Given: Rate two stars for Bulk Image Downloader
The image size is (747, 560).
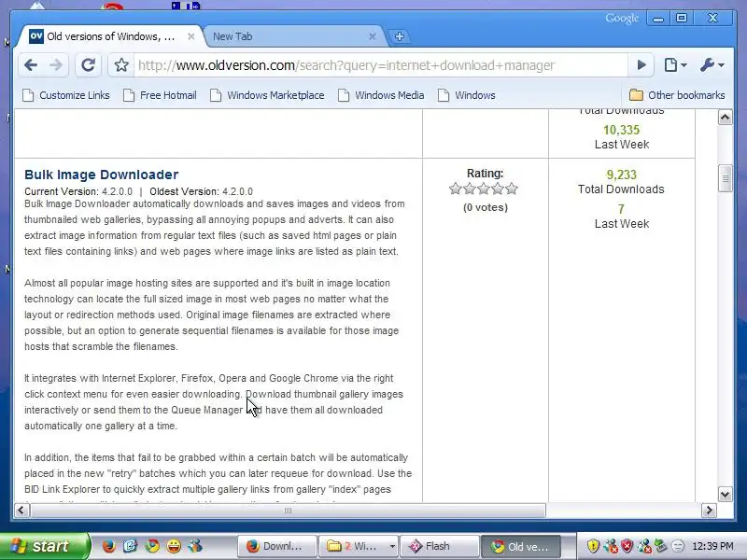Looking at the screenshot, I should (x=470, y=189).
